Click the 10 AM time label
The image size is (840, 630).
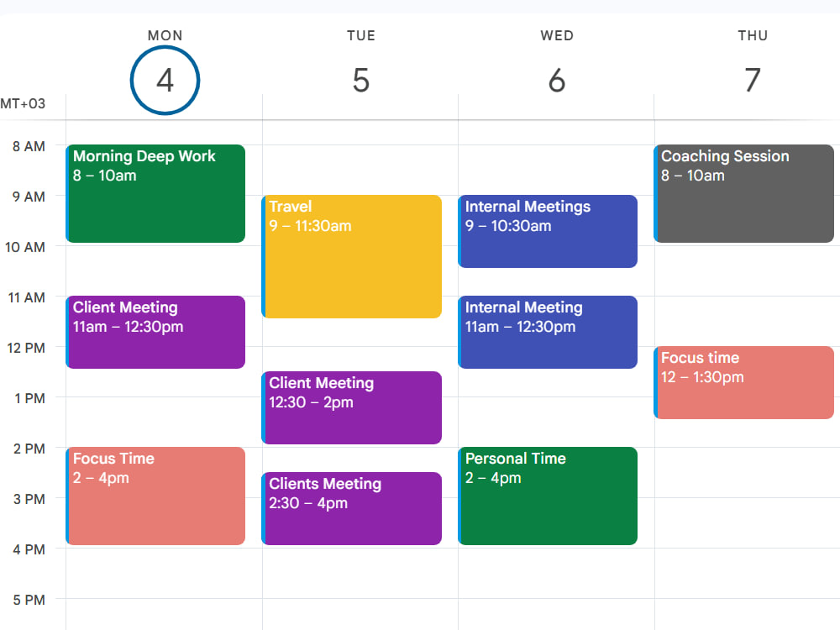coord(25,247)
